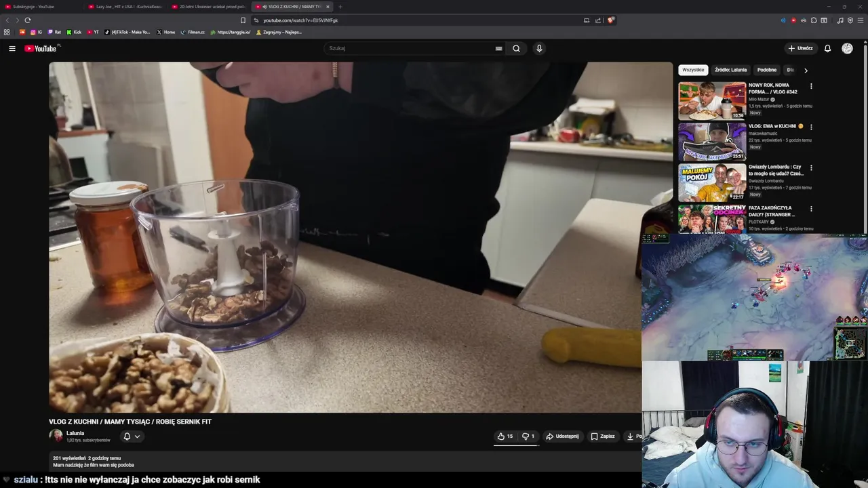The width and height of the screenshot is (868, 488).
Task: Open options menu for NOWY ROK video
Action: (811, 86)
